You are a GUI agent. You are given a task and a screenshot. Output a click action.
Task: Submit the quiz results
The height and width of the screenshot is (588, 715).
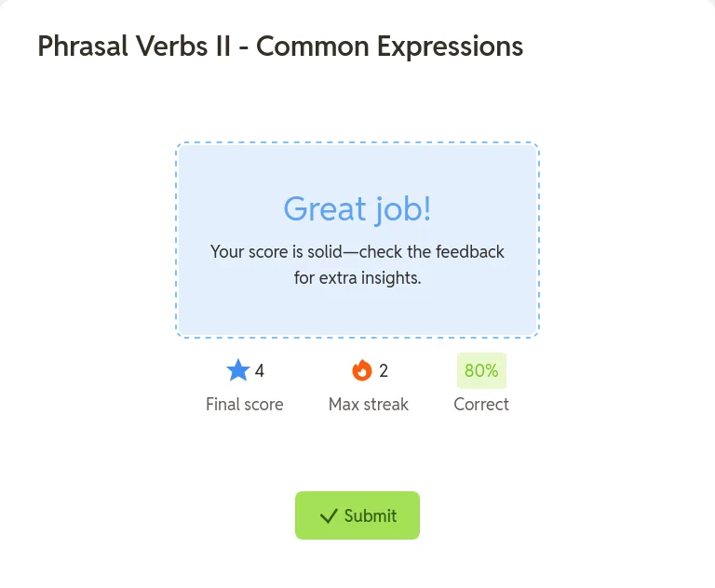(357, 515)
